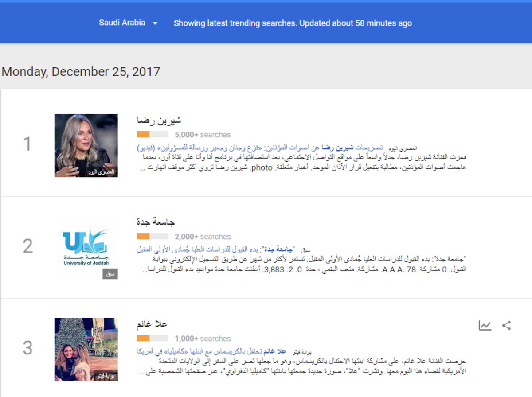
Task: Click the Monday, December 25, 2017 date heading
Action: pos(81,72)
